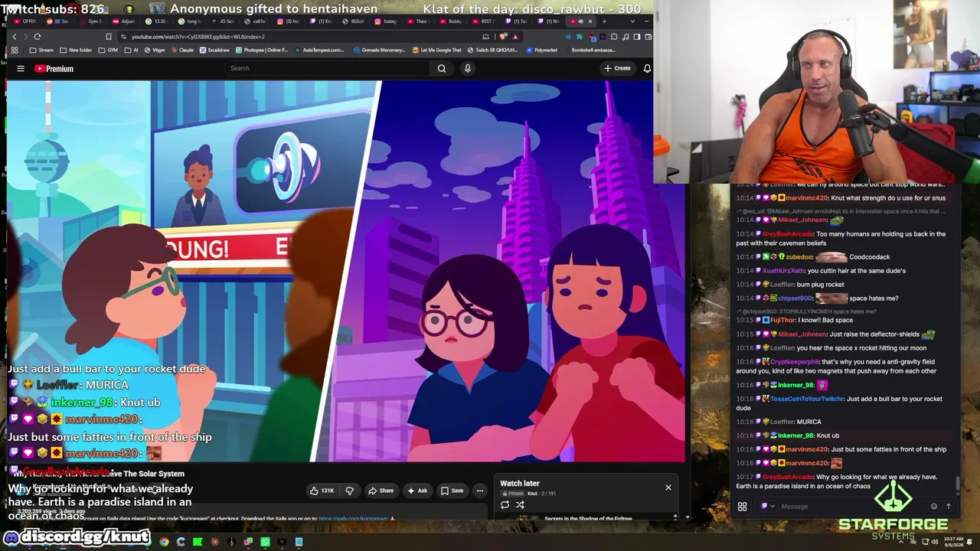The width and height of the screenshot is (980, 551).
Task: Open the AI bookmark folder
Action: 132,51
